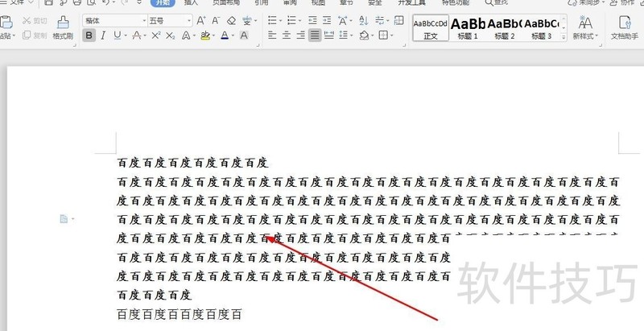Open the New Style (新样式) icon
Viewport: 644px width, 331px height.
[585, 23]
